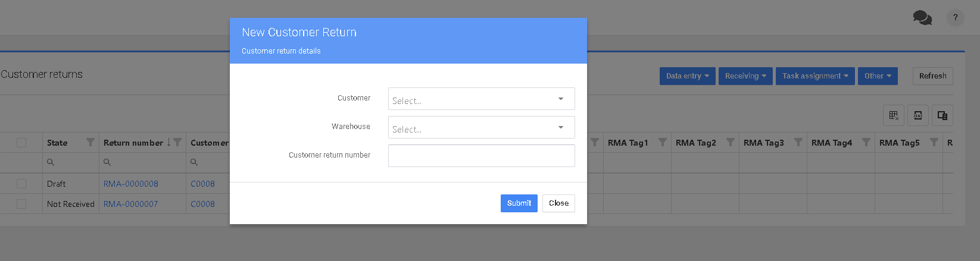This screenshot has width=980, height=261.
Task: Expand the Data entry menu
Action: coord(687,76)
